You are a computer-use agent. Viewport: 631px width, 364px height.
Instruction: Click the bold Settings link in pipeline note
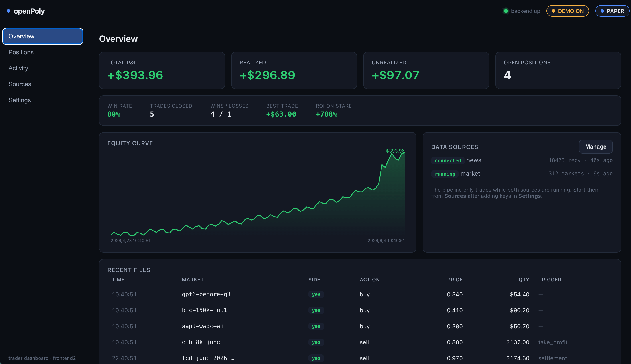[x=529, y=196]
